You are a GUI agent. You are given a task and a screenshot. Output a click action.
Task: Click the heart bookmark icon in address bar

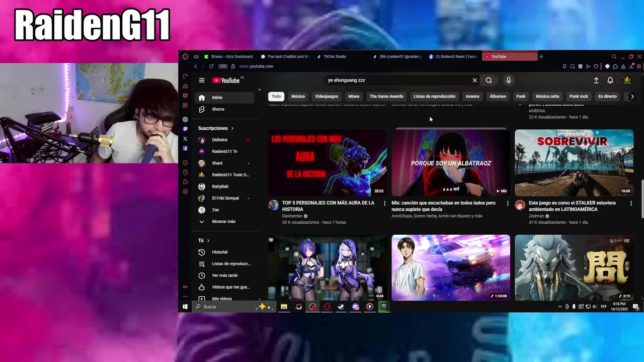596,66
